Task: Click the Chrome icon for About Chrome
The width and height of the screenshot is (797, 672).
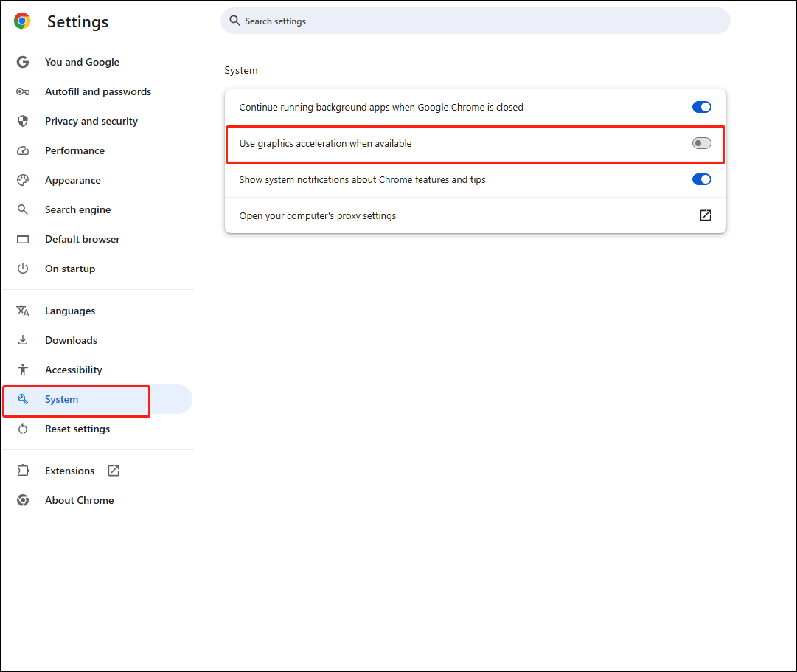Action: pyautogui.click(x=23, y=500)
